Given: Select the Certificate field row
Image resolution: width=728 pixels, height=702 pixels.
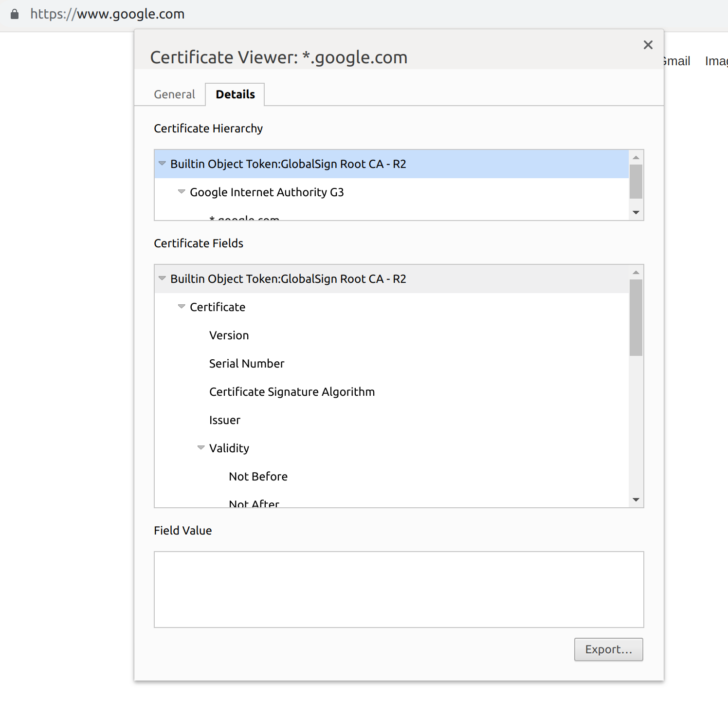Looking at the screenshot, I should point(392,307).
